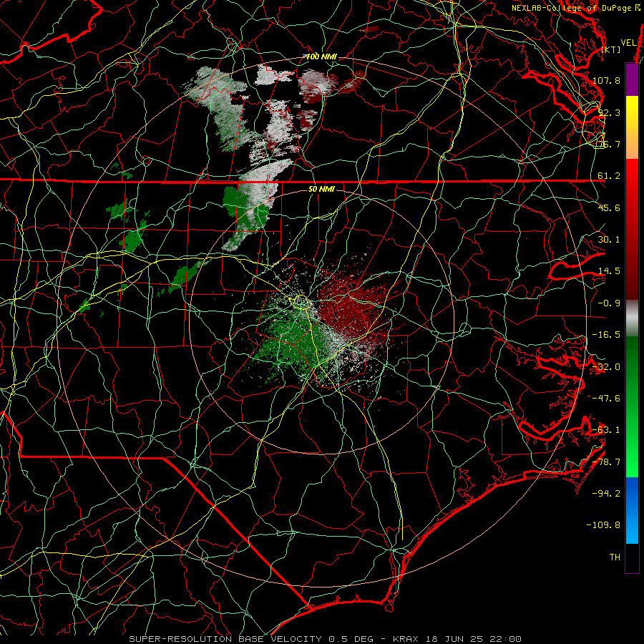Click the 100 NMI range ring label
Image resolution: width=644 pixels, height=644 pixels.
pos(321,57)
